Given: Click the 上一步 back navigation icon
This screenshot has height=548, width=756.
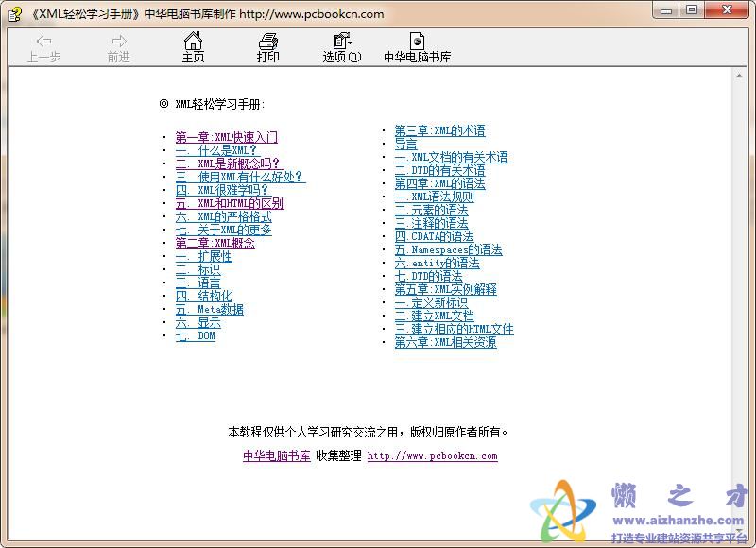Looking at the screenshot, I should point(43,44).
